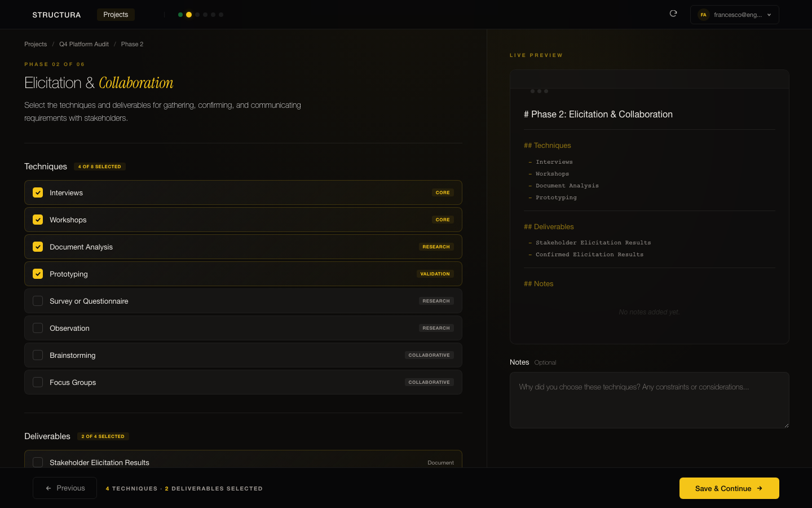The width and height of the screenshot is (812, 508).
Task: Disable Document Analysis
Action: 38,247
